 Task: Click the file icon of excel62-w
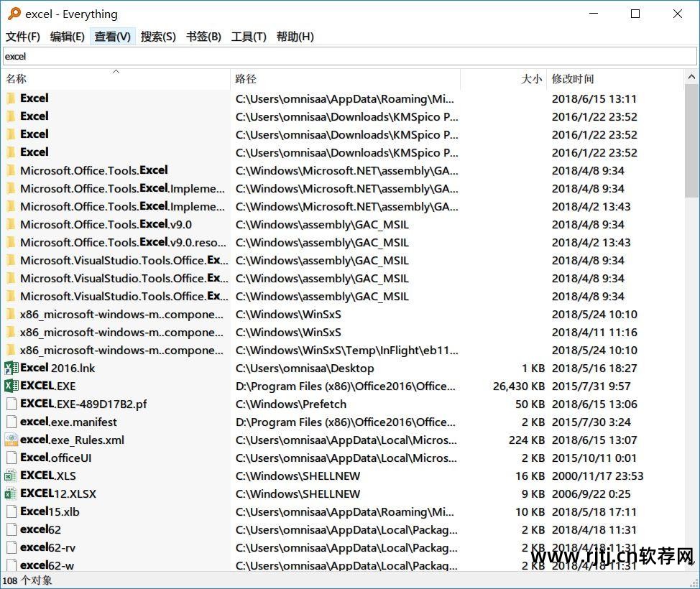(x=11, y=565)
